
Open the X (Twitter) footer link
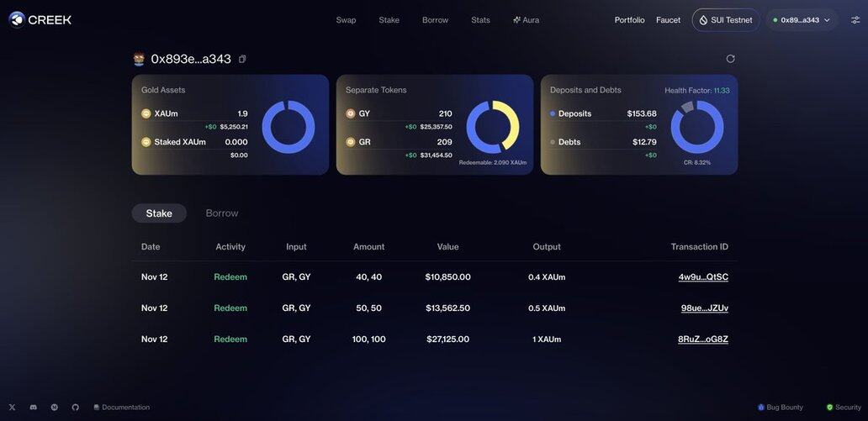(x=12, y=408)
